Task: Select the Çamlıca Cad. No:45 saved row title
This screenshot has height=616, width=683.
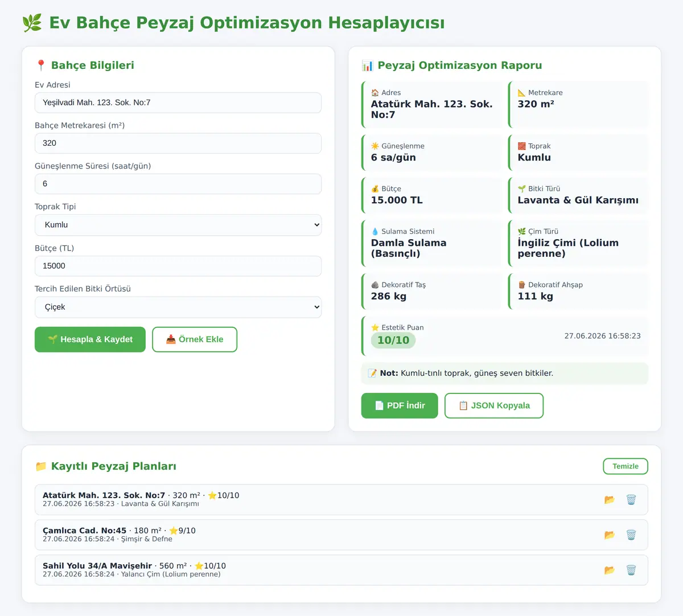Action: point(84,531)
